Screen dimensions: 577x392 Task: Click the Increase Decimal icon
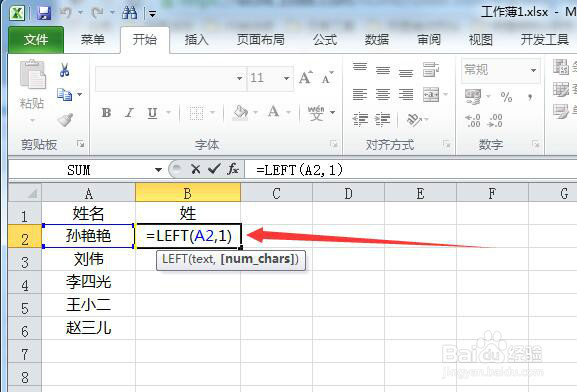coord(473,120)
